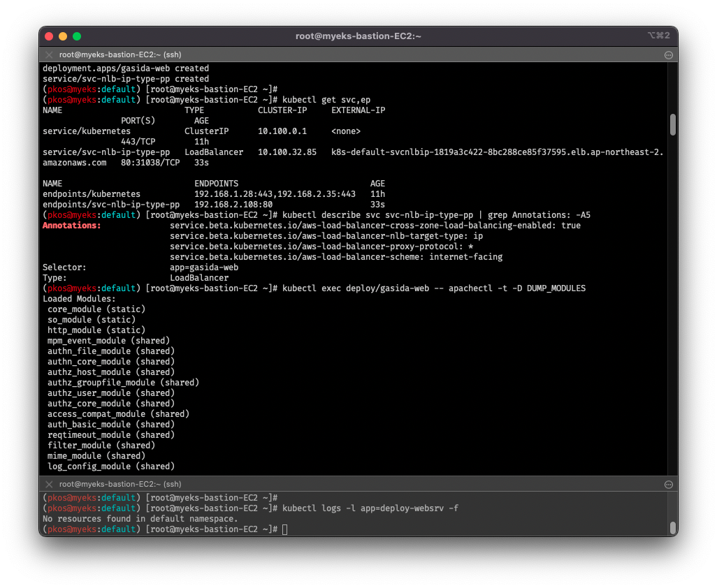Click the bottom pane scrollbar thumb
The height and width of the screenshot is (588, 717).
pyautogui.click(x=673, y=528)
